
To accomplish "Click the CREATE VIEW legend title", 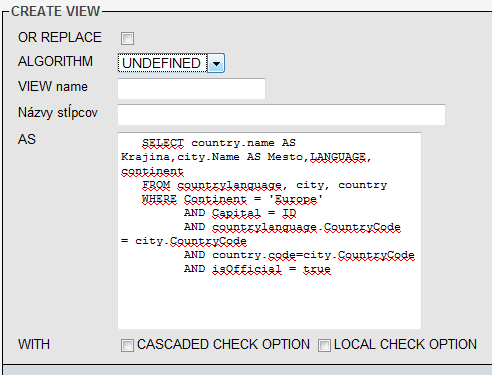I will tap(55, 11).
